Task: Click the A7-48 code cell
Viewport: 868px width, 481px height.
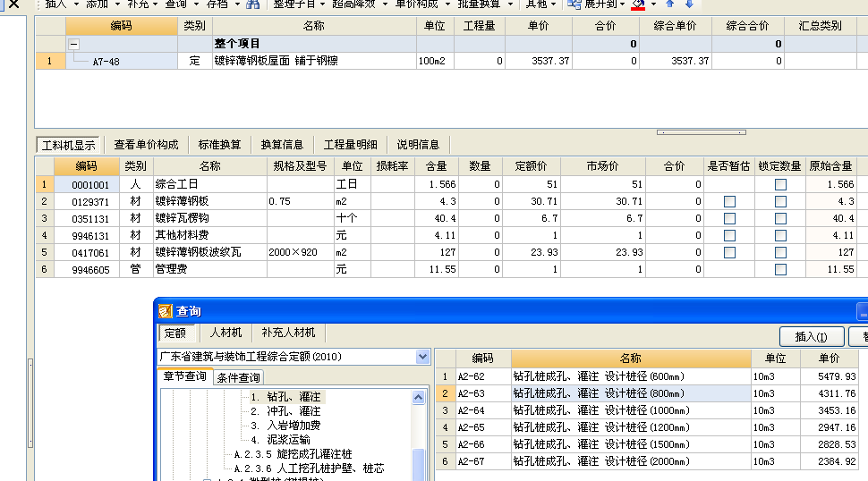Action: (x=122, y=62)
